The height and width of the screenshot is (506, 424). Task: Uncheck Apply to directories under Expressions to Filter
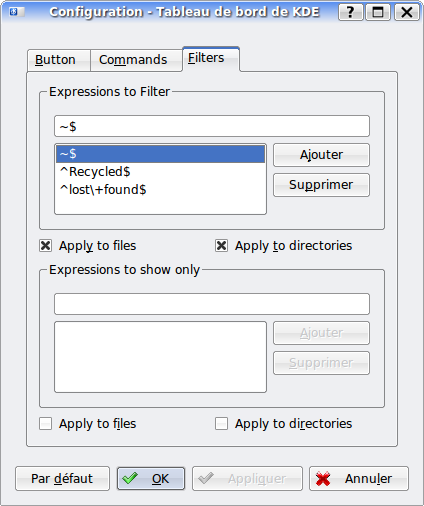coord(221,246)
